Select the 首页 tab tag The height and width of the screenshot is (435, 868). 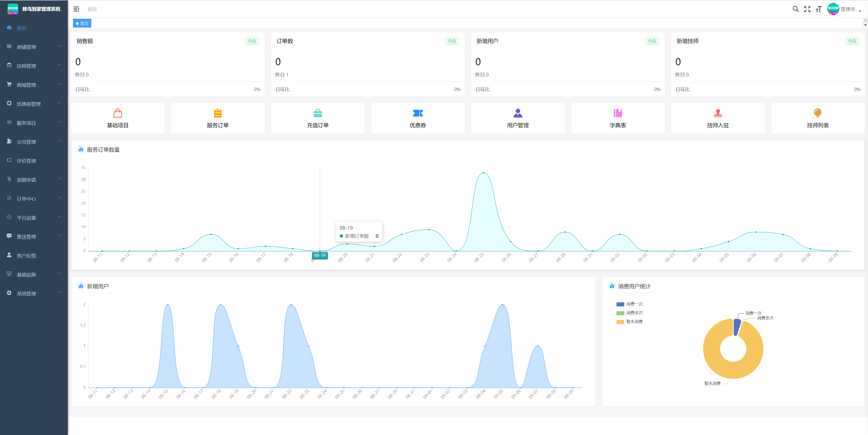coord(82,23)
